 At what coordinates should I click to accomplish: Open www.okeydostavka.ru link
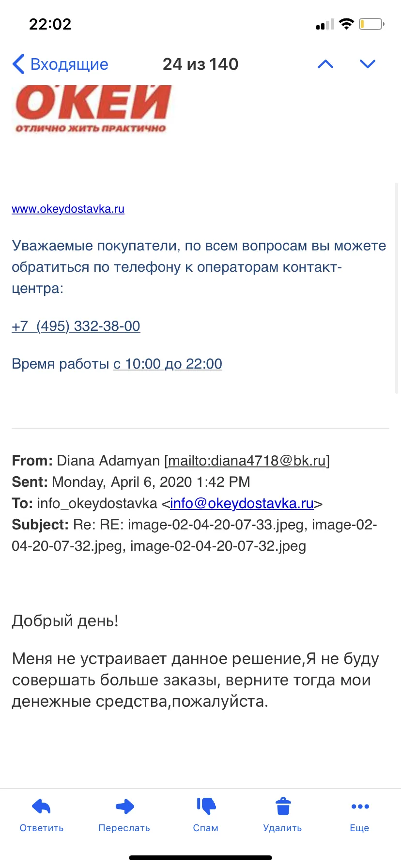tap(68, 209)
